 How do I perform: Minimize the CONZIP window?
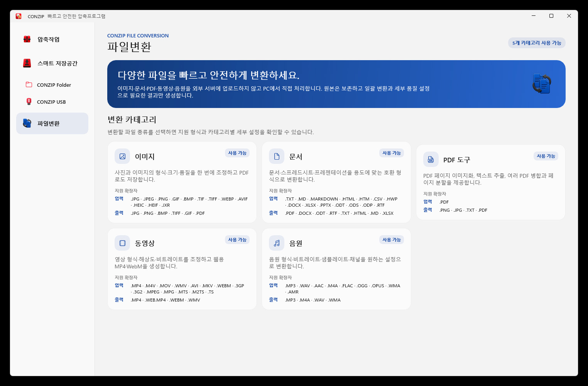coord(534,16)
